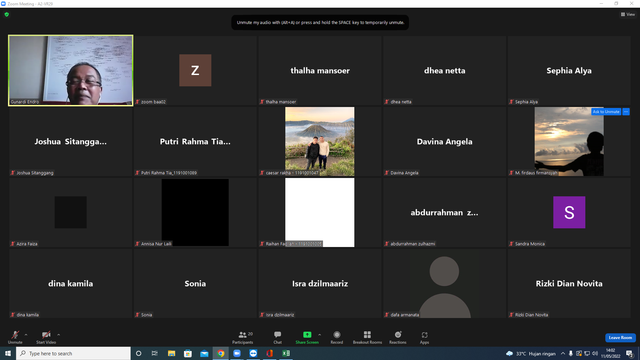
Task: Open volume control in tray
Action: coord(595,353)
